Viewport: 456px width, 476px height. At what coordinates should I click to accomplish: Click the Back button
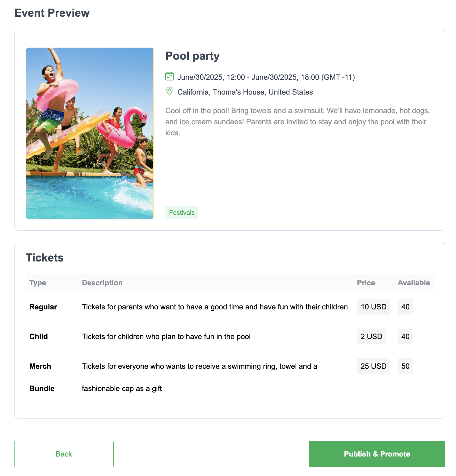tap(64, 454)
